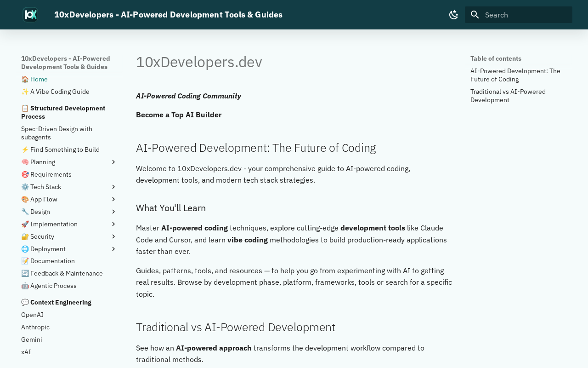Go to Find Something to Build

pos(64,149)
